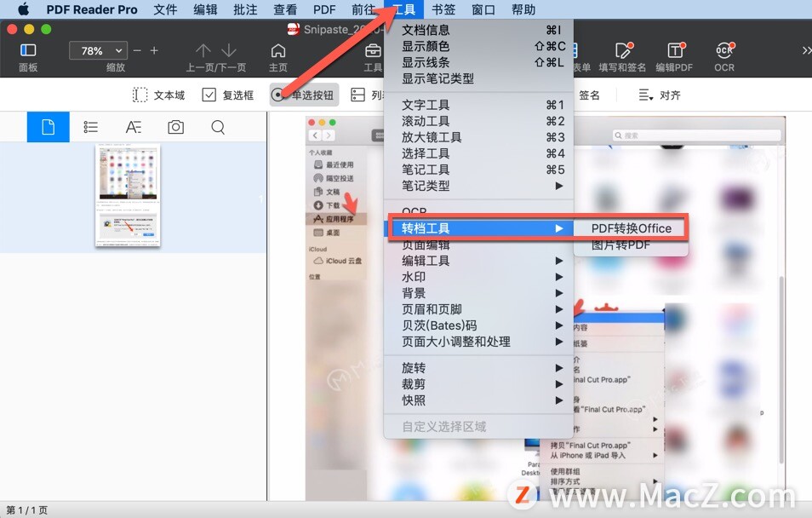Image resolution: width=812 pixels, height=518 pixels.
Task: Show the snapshots camera panel tab
Action: pyautogui.click(x=175, y=127)
